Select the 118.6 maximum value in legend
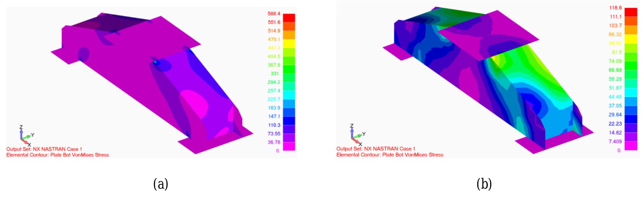The width and height of the screenshot is (644, 198). coord(615,8)
